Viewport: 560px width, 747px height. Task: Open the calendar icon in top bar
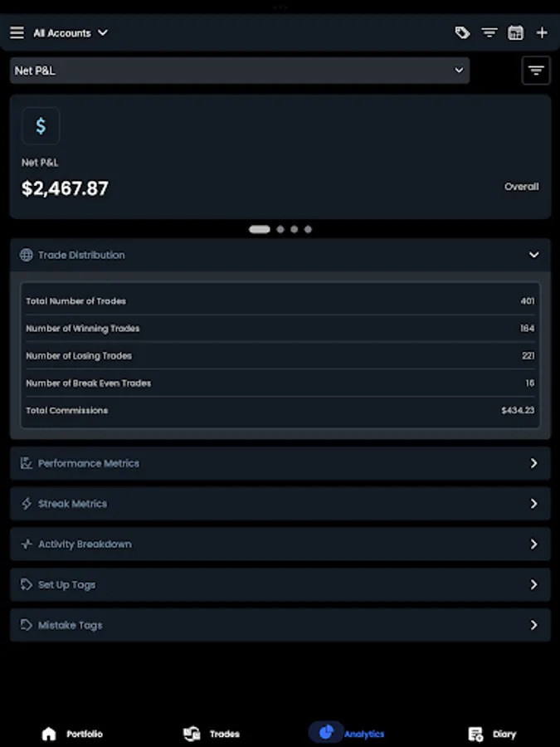point(516,32)
